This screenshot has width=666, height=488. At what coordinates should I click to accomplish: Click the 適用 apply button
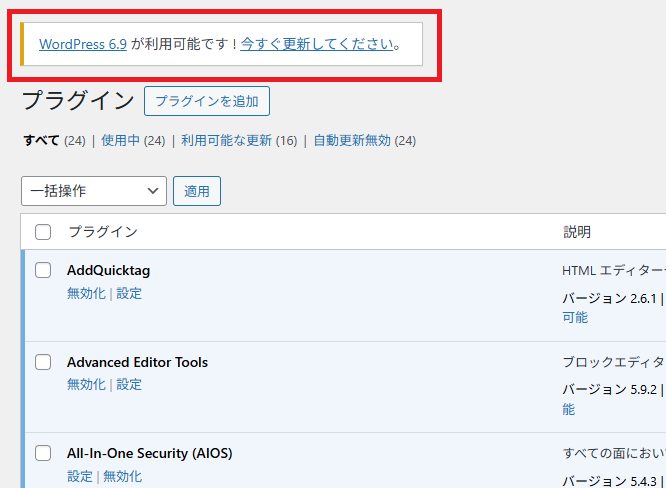coord(197,190)
